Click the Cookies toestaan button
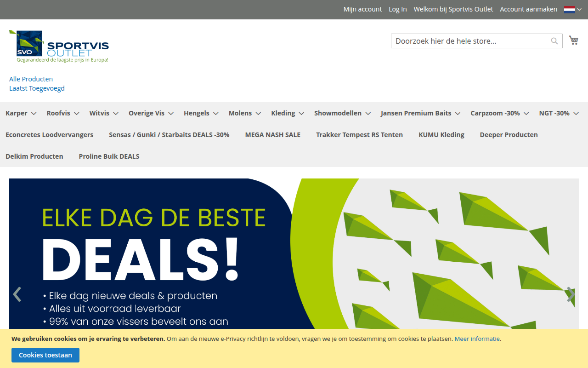Image resolution: width=588 pixels, height=368 pixels. (x=45, y=355)
